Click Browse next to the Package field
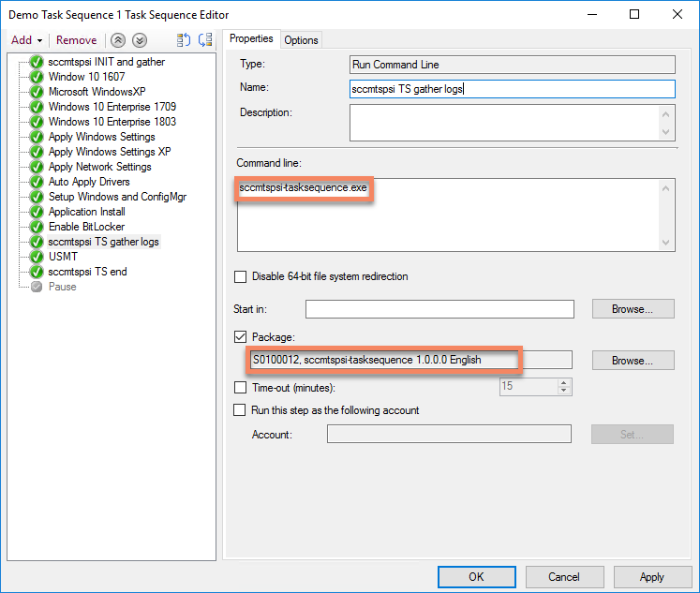This screenshot has height=593, width=700. pos(633,361)
